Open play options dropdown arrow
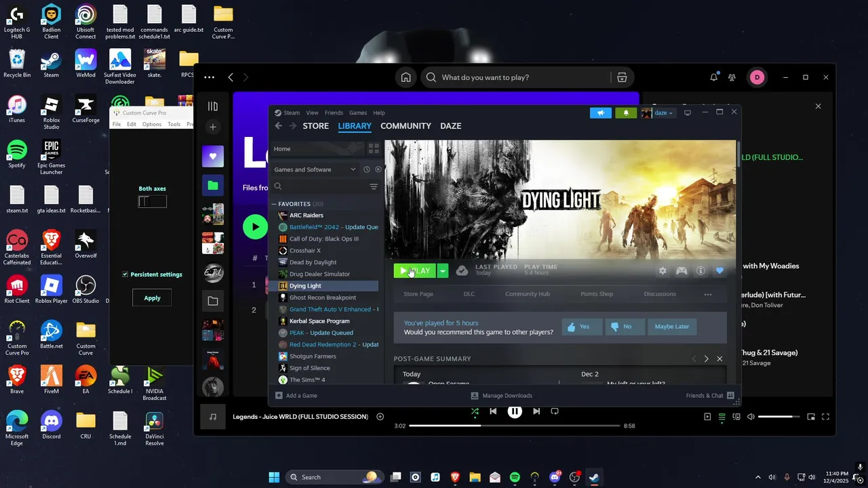Image resolution: width=868 pixels, height=488 pixels. click(x=443, y=270)
